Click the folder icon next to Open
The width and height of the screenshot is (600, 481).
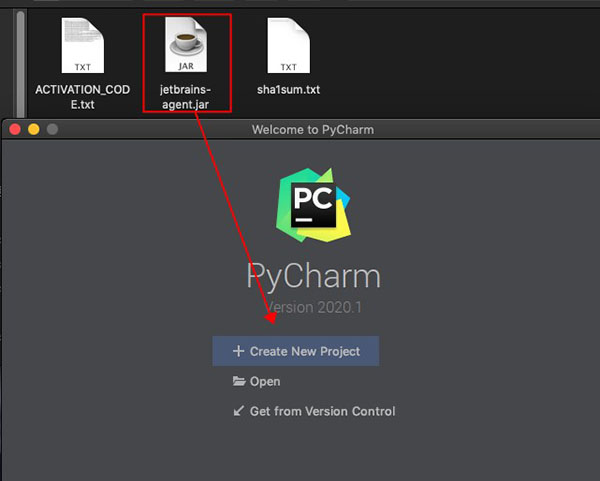click(239, 381)
